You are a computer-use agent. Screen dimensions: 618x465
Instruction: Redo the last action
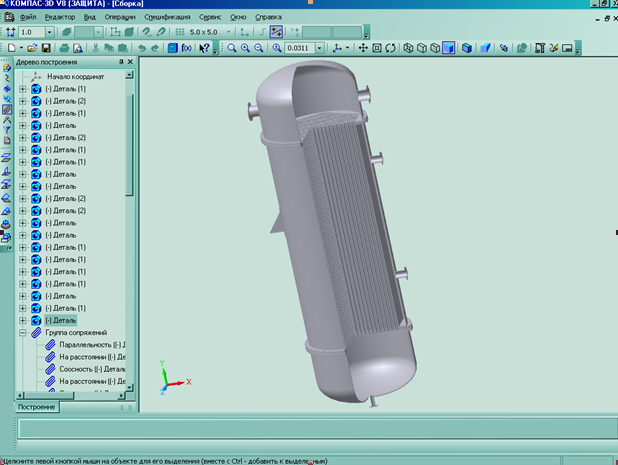click(x=155, y=48)
